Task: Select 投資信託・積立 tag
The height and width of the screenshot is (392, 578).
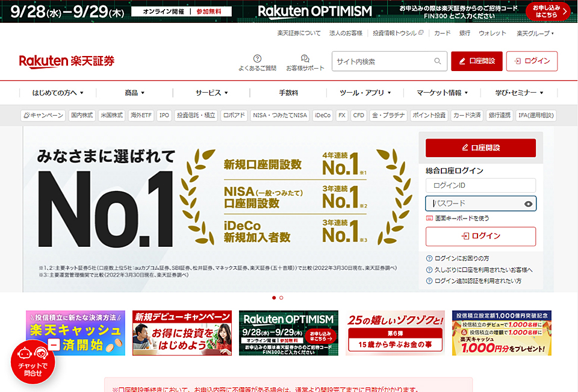Action: pos(196,116)
